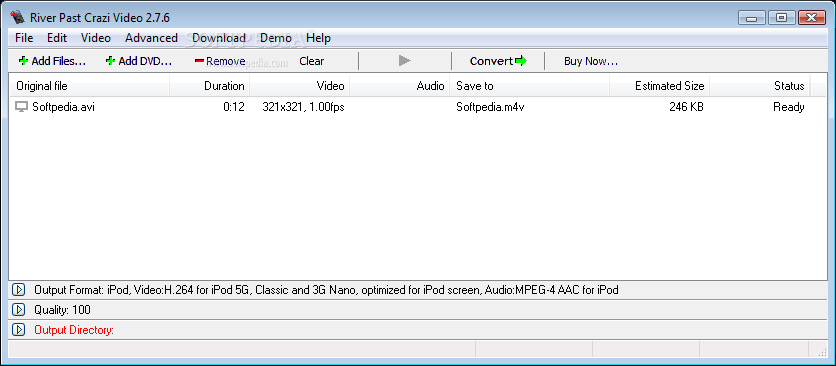Click the Save to column header
Viewport: 836px width, 366px height.
[529, 86]
